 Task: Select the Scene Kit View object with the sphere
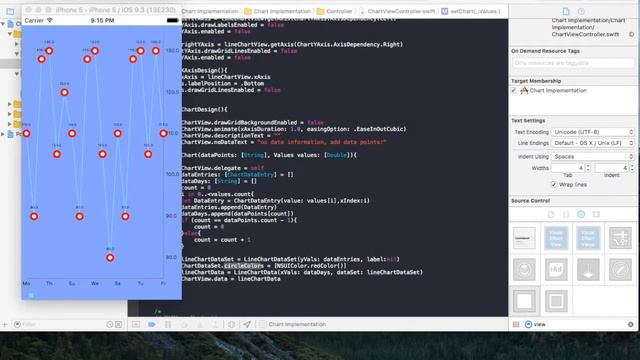[524, 269]
